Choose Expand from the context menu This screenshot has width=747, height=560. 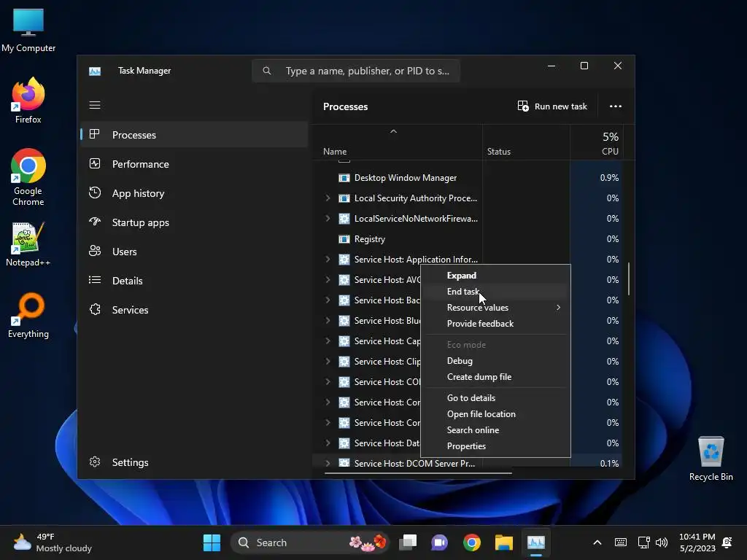click(x=495, y=275)
